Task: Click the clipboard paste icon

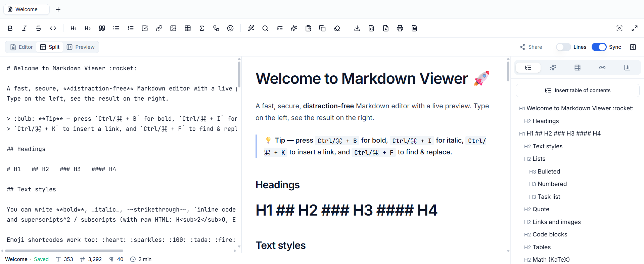Action: click(308, 28)
